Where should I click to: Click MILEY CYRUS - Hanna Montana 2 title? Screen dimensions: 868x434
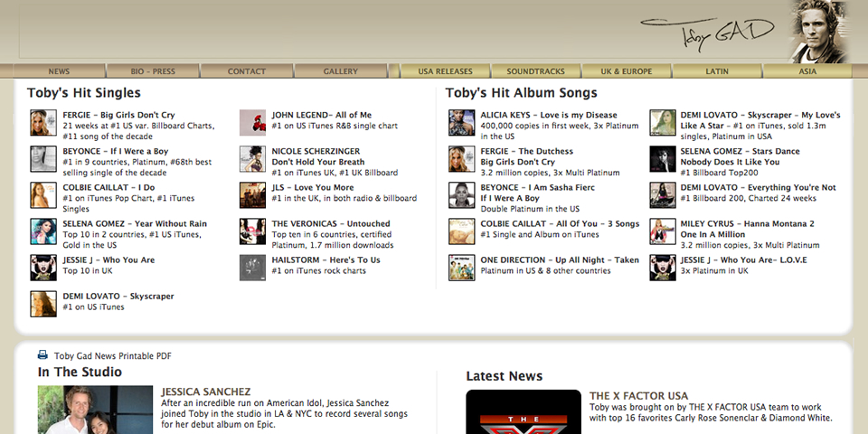[x=748, y=223]
